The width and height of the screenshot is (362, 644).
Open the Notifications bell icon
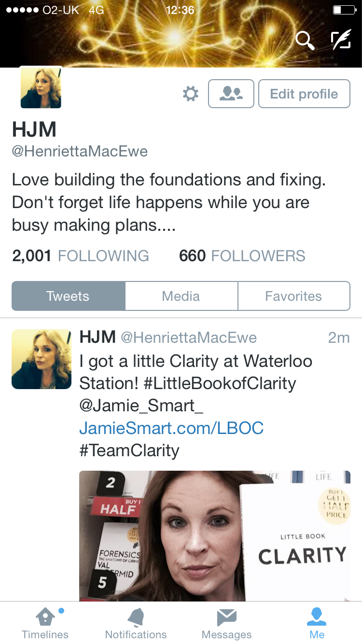(x=136, y=617)
